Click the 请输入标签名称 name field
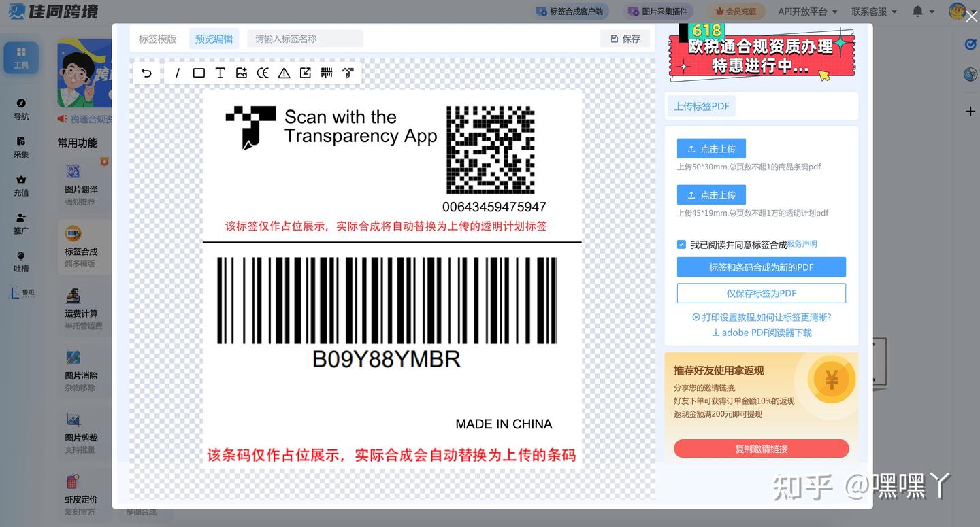Image resolution: width=980 pixels, height=527 pixels. 305,39
